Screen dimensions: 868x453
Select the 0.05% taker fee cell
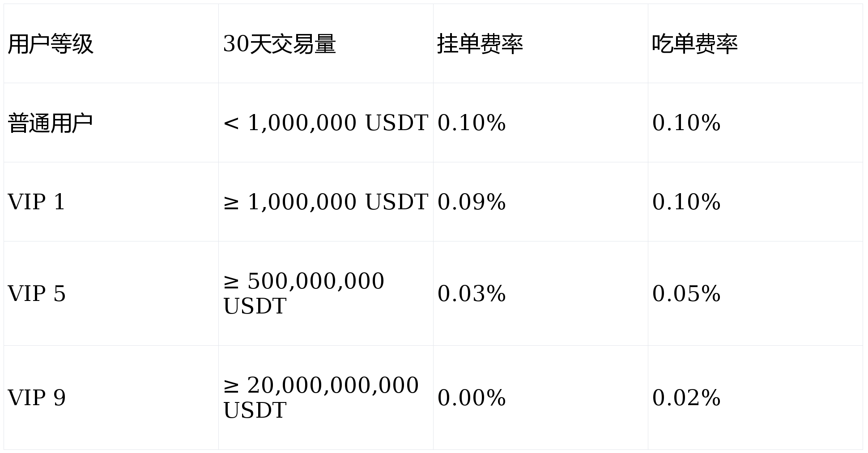[686, 294]
